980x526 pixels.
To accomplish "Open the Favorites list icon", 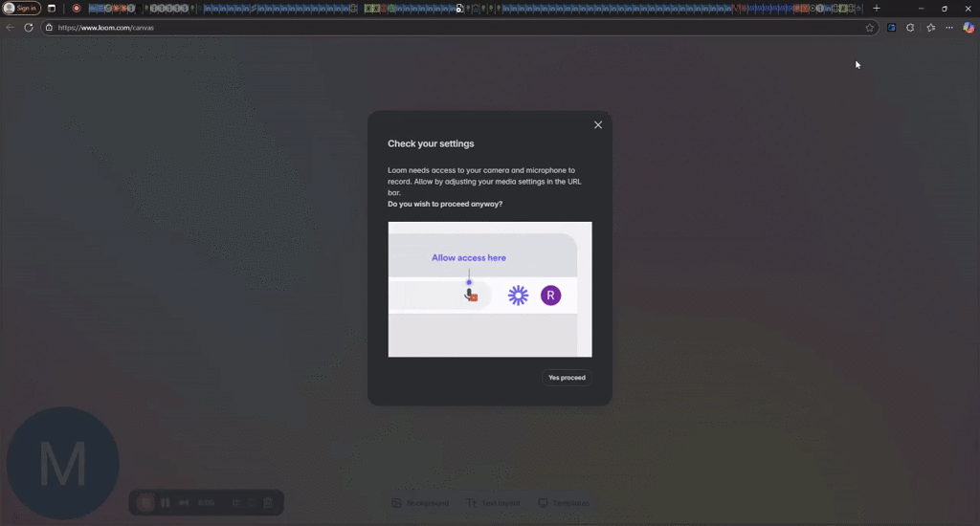I will coord(930,28).
